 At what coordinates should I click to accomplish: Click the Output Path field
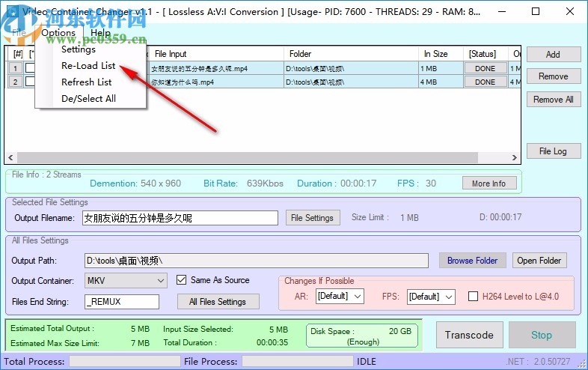pyautogui.click(x=257, y=261)
